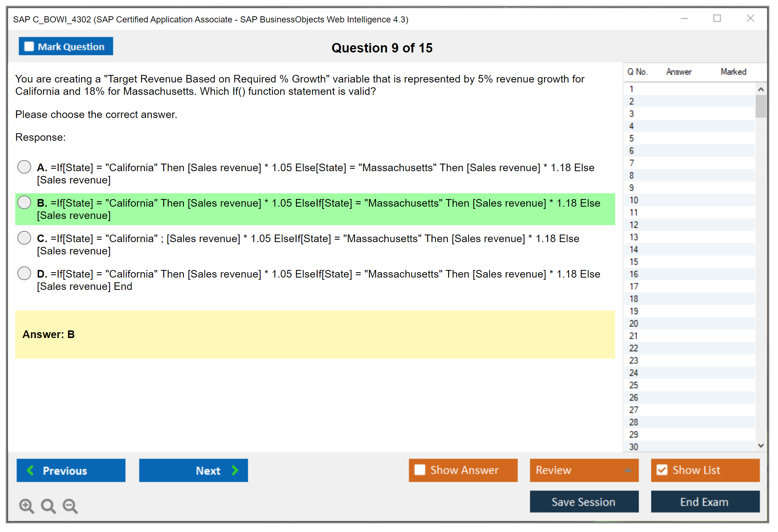The width and height of the screenshot is (778, 532).
Task: Maximize the exam window
Action: tap(717, 18)
